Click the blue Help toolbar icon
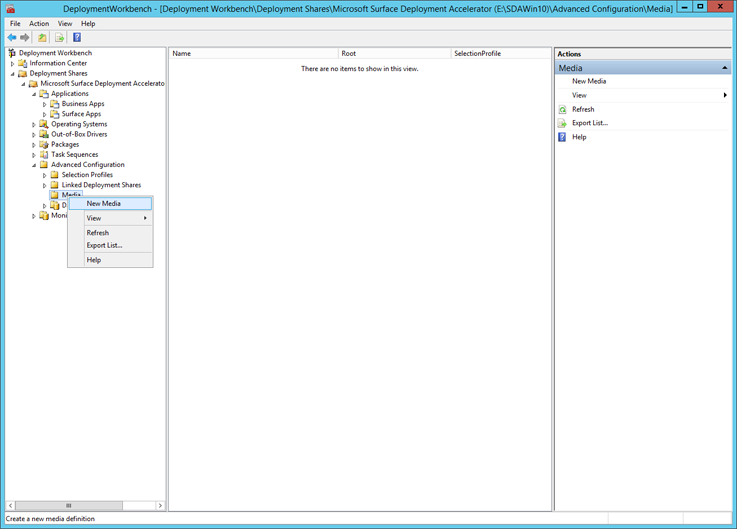Screen dimensions: 737x529 click(77, 38)
